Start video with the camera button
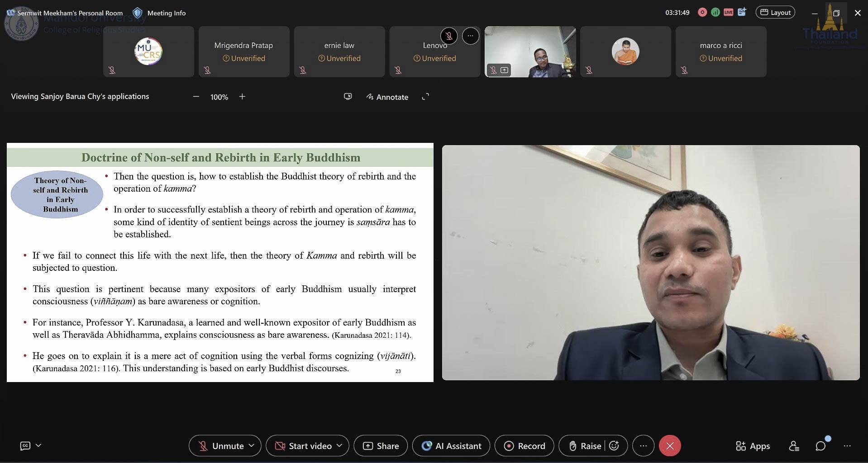This screenshot has width=868, height=463. click(x=304, y=446)
